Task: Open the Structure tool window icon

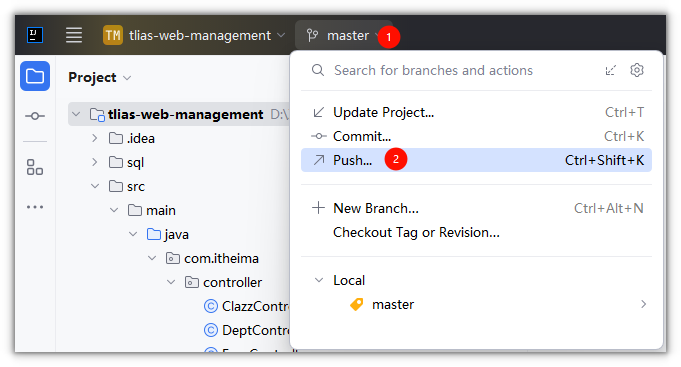Action: (35, 167)
